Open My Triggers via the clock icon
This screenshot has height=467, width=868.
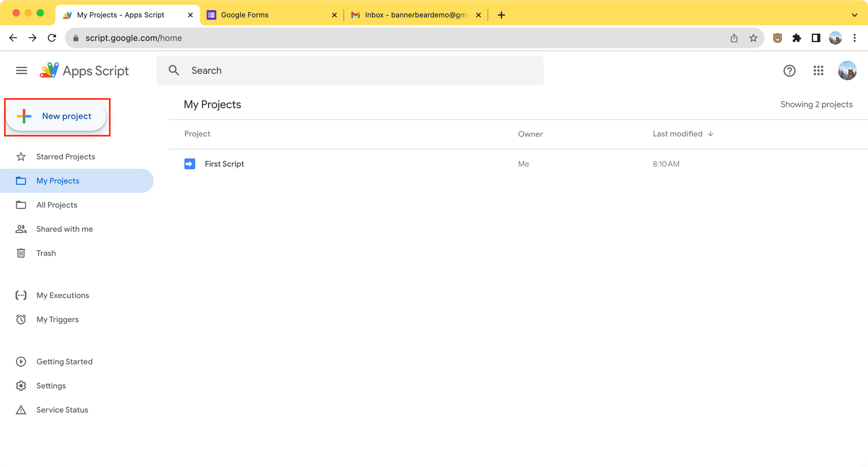click(21, 319)
